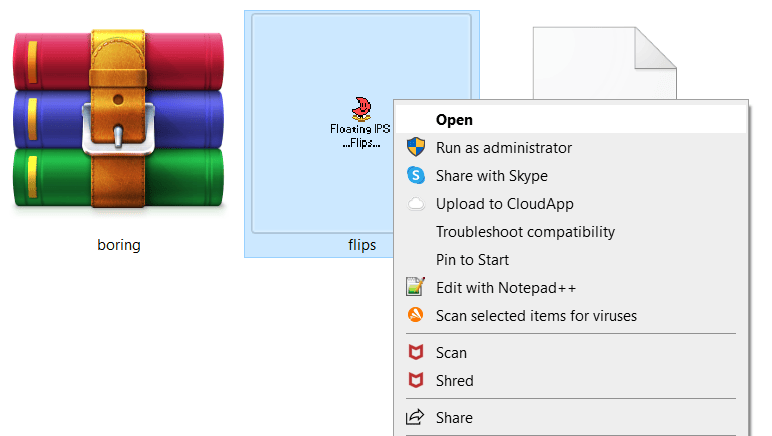Choose Open from the context menu
This screenshot has height=436, width=772.
pyautogui.click(x=454, y=120)
